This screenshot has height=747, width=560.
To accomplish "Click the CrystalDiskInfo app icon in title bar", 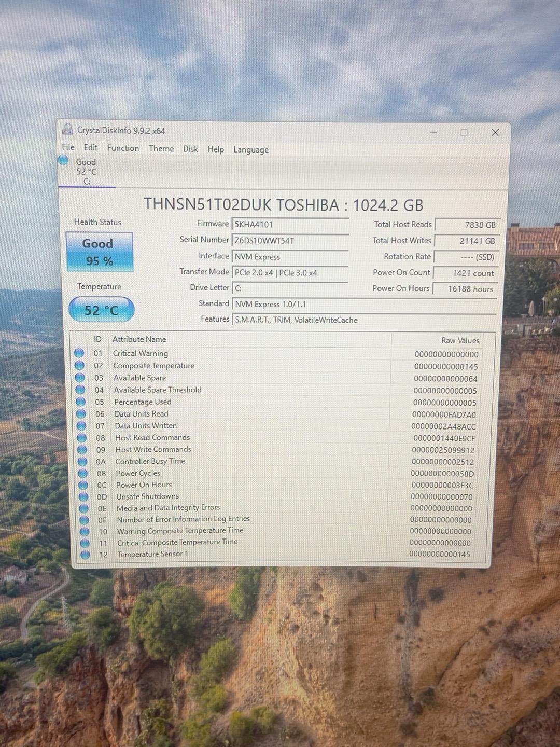I will (x=67, y=130).
